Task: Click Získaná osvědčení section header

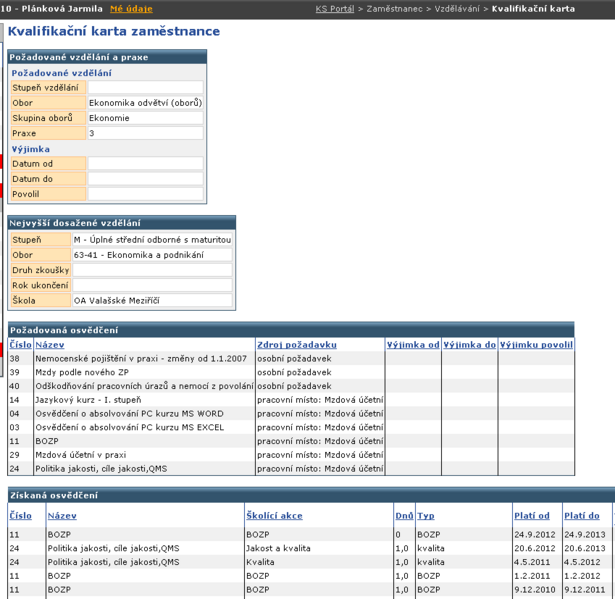Action: click(311, 495)
